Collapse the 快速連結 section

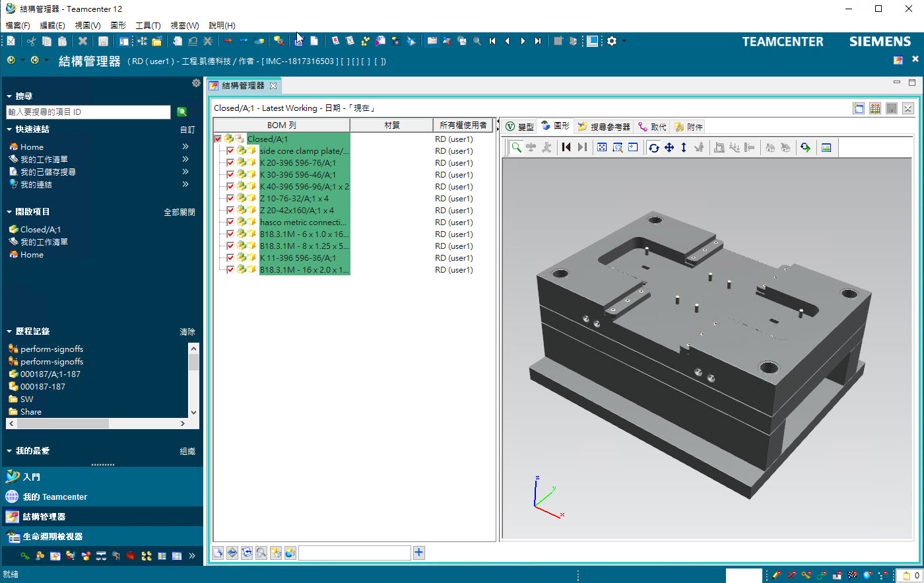(9, 129)
